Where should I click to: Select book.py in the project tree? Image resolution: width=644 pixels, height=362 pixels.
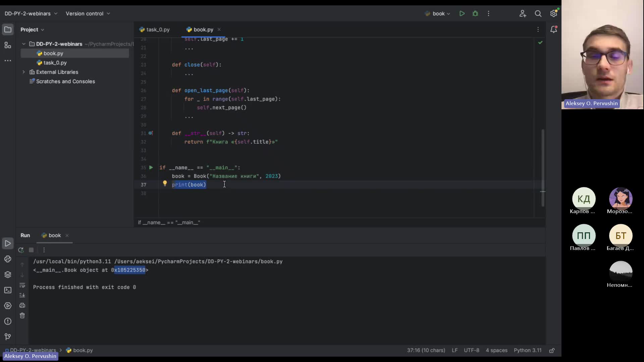pyautogui.click(x=74, y=53)
